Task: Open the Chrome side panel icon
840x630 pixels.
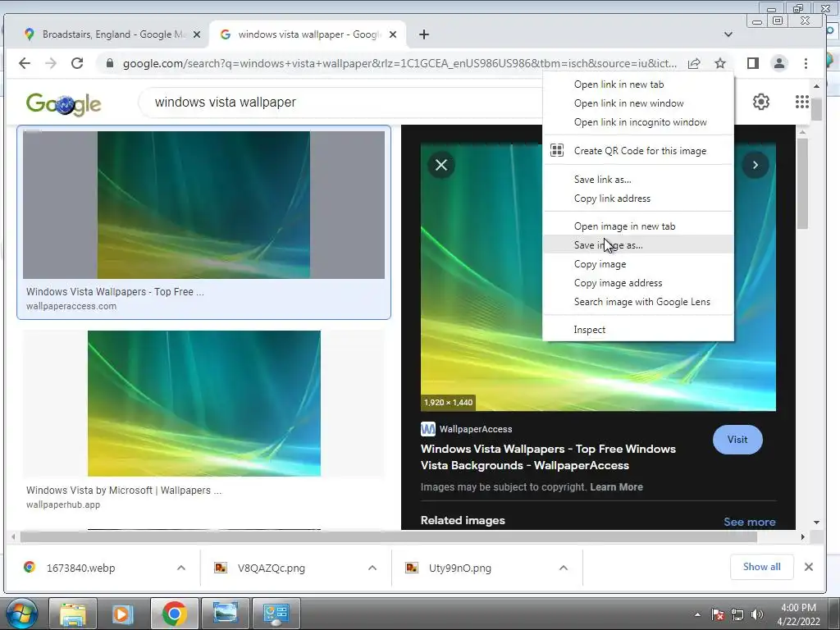Action: coord(753,63)
